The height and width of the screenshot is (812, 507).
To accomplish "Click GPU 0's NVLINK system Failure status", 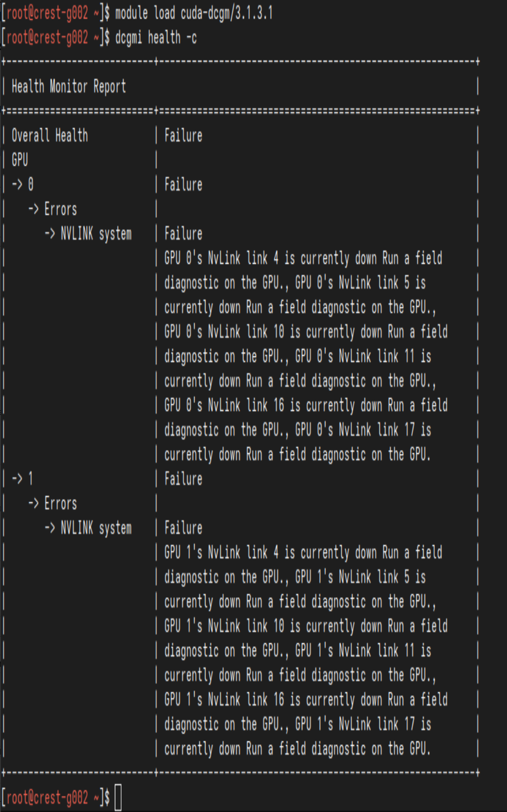I will 183,234.
